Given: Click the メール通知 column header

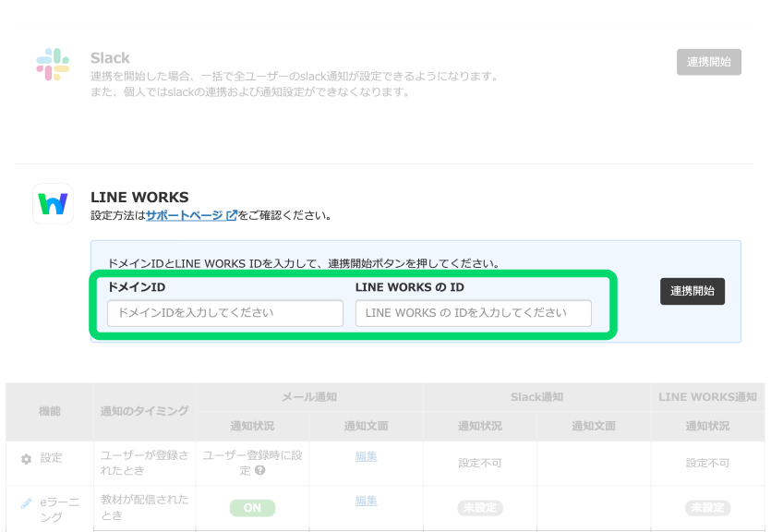Looking at the screenshot, I should pyautogui.click(x=309, y=397).
